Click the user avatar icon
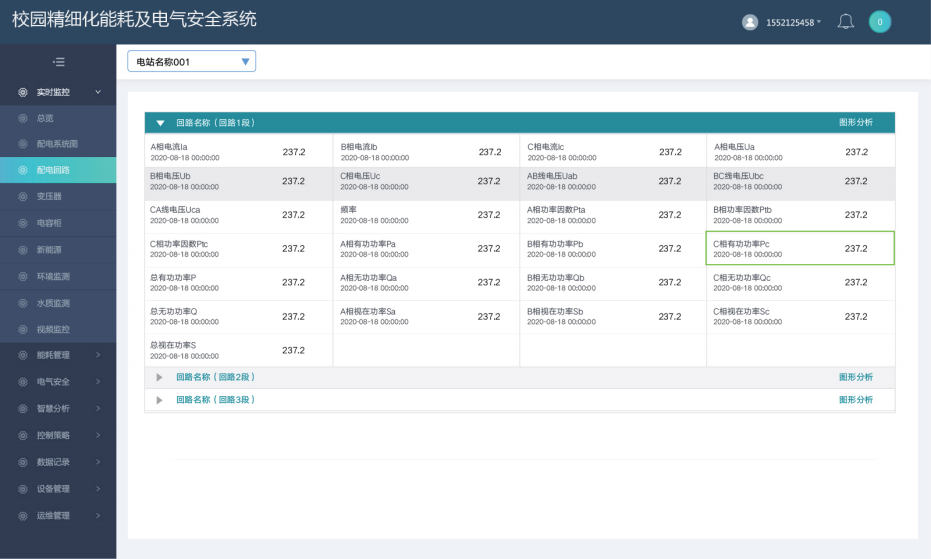 coord(750,22)
